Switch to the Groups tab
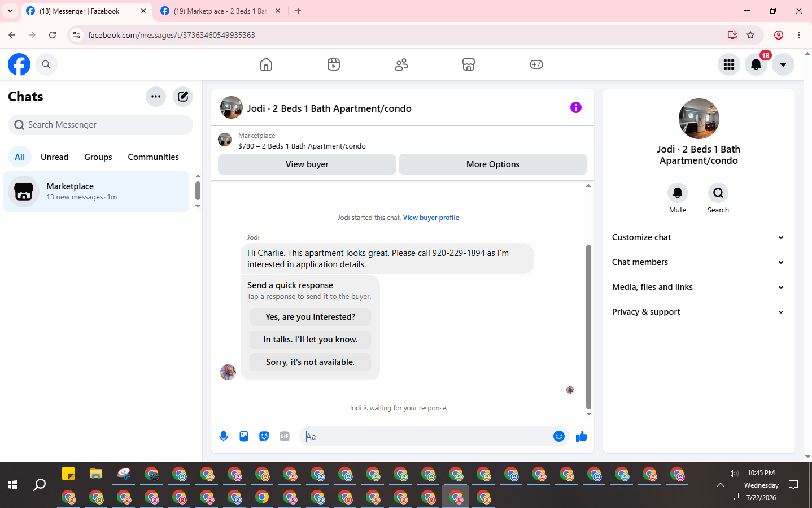 98,157
